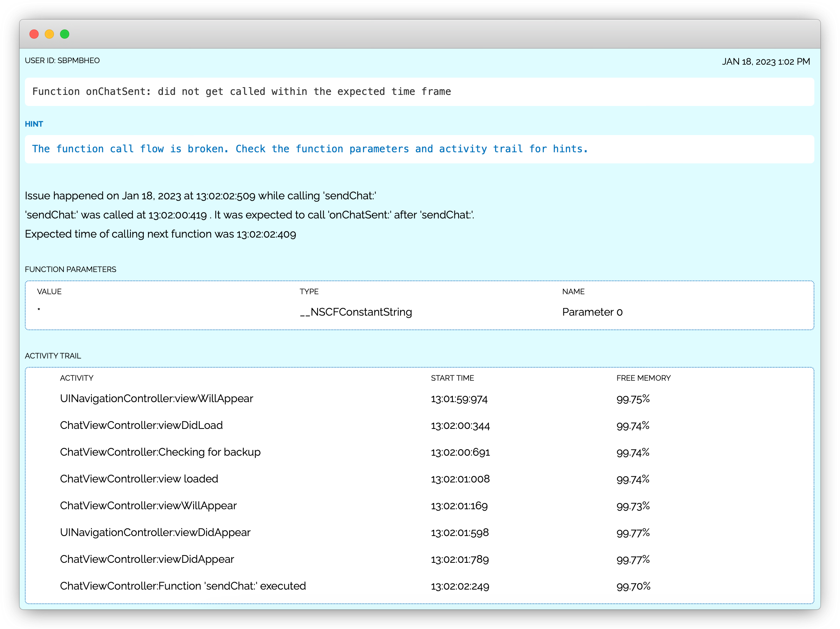Click the HINT heading label
Viewport: 840px width, 629px height.
tap(34, 124)
